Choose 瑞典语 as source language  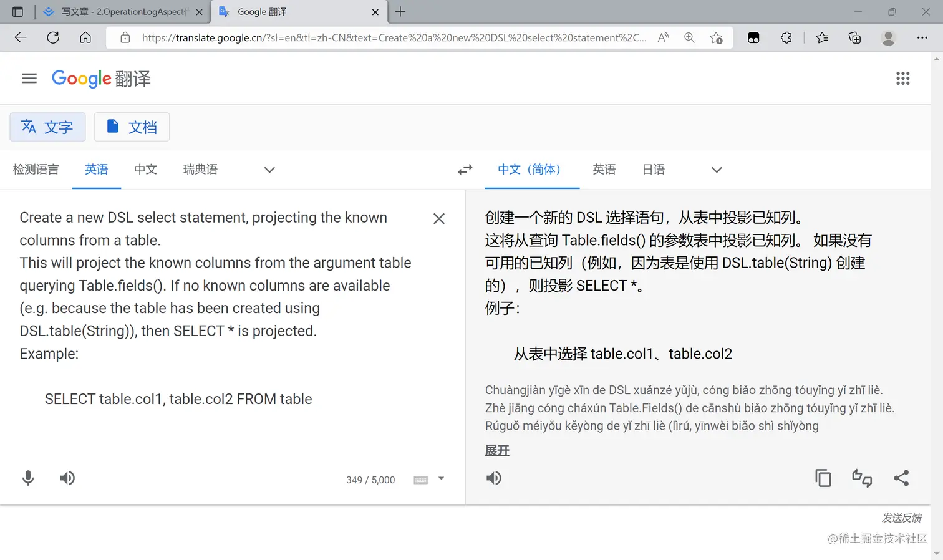200,170
